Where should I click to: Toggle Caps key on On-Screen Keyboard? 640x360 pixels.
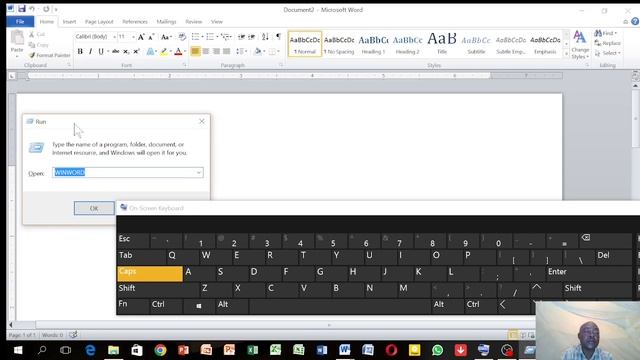[x=150, y=273]
